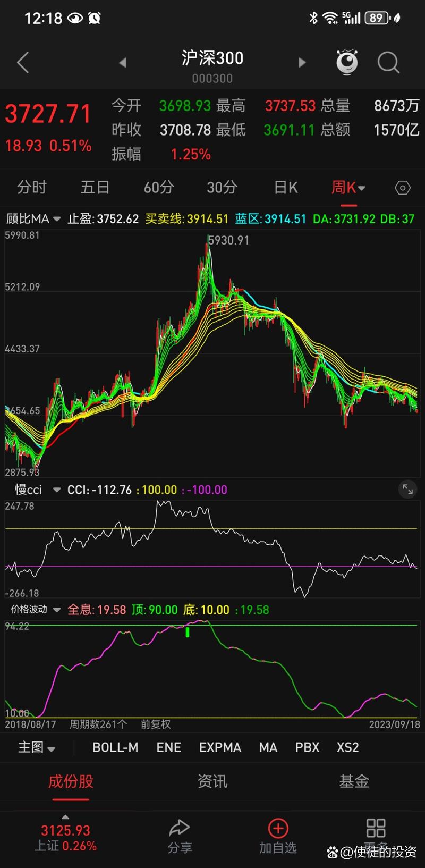Open the 慢cci indicator dropdown
The image size is (425, 868).
tap(37, 490)
